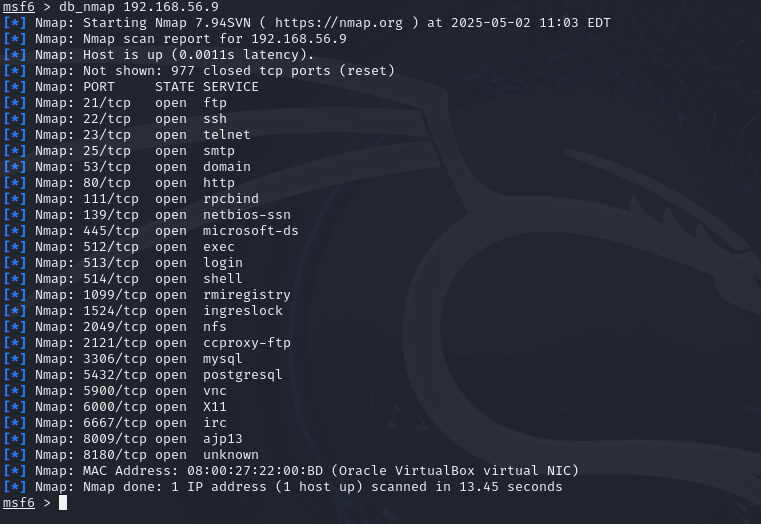Click the [*] marker beside Host is up
The height and width of the screenshot is (524, 761).
click(15, 55)
